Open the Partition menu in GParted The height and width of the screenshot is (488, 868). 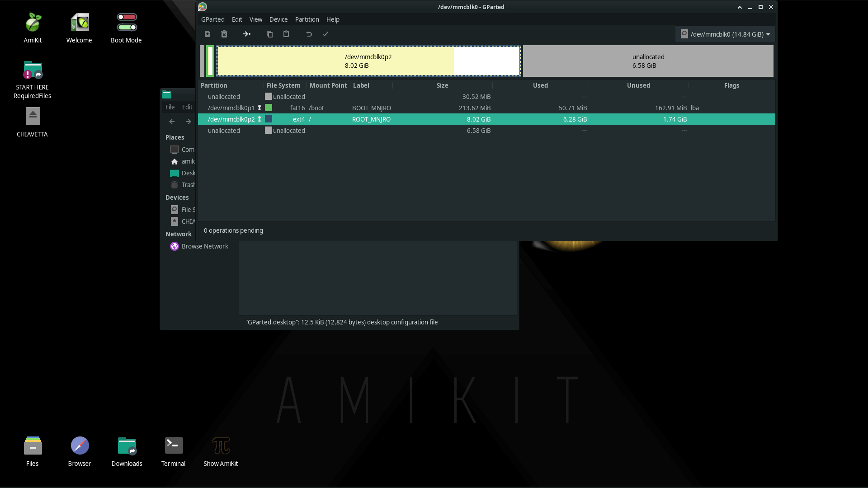point(307,19)
